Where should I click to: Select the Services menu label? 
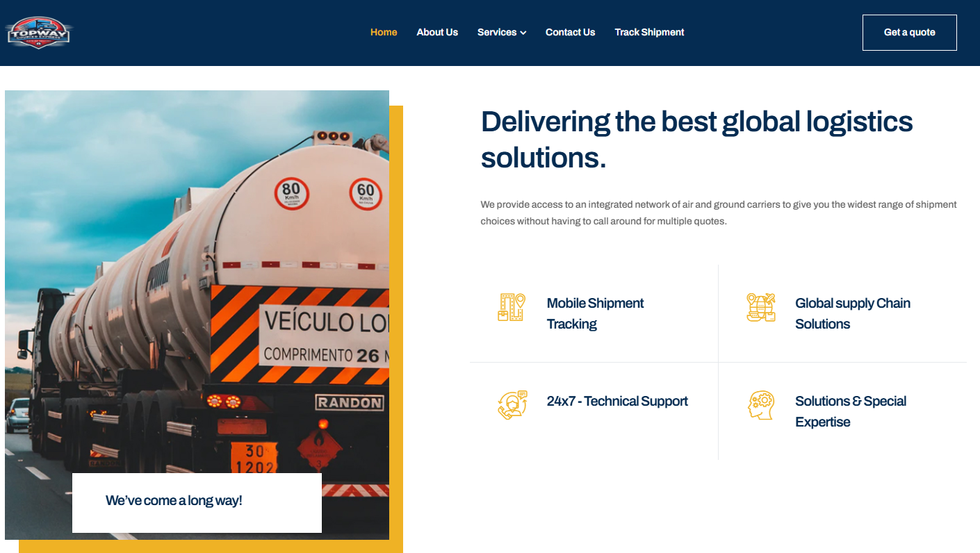point(496,32)
